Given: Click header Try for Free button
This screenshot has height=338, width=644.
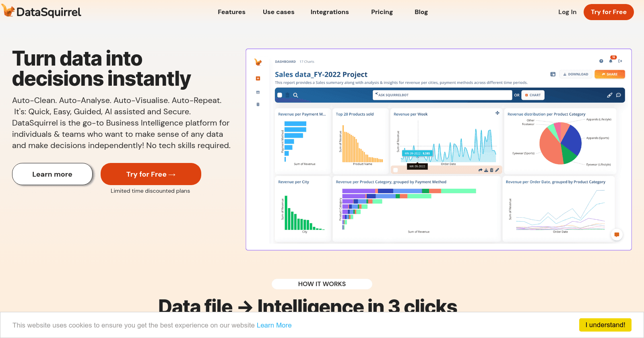Looking at the screenshot, I should pos(609,12).
